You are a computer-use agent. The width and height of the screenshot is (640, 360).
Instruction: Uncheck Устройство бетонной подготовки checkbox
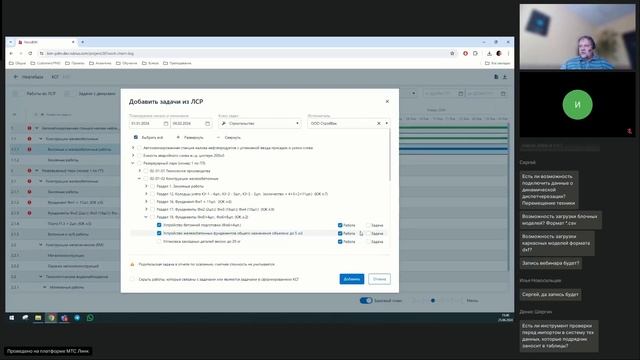click(x=159, y=225)
